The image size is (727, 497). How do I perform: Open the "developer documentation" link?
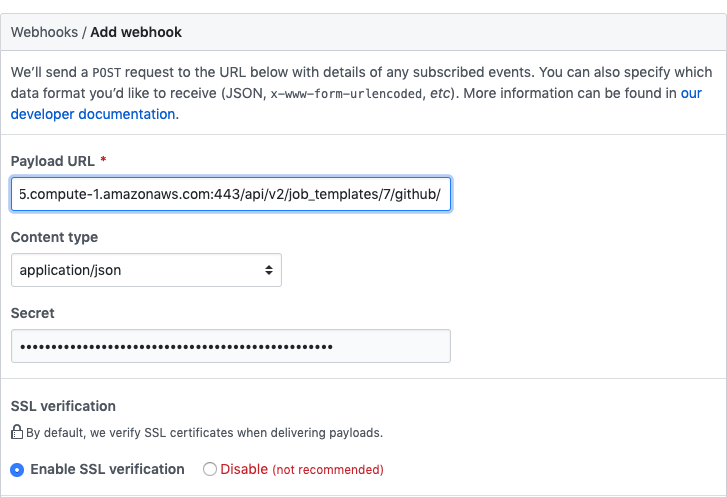(x=93, y=114)
